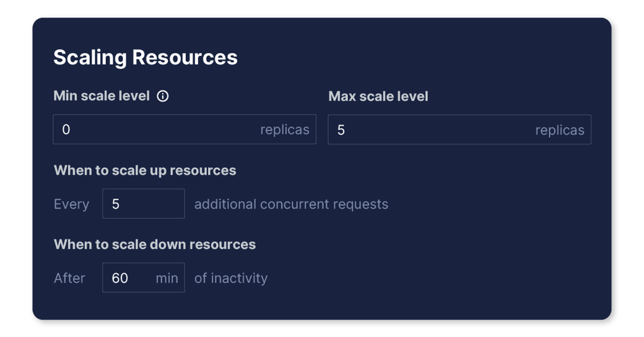Focus the Min scale level replicas field

(185, 129)
